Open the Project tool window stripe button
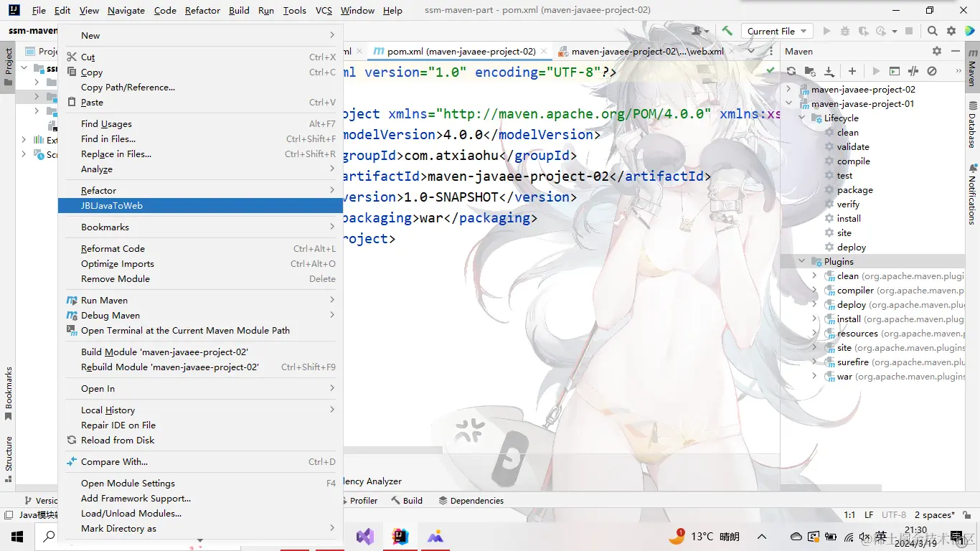 coord(8,66)
